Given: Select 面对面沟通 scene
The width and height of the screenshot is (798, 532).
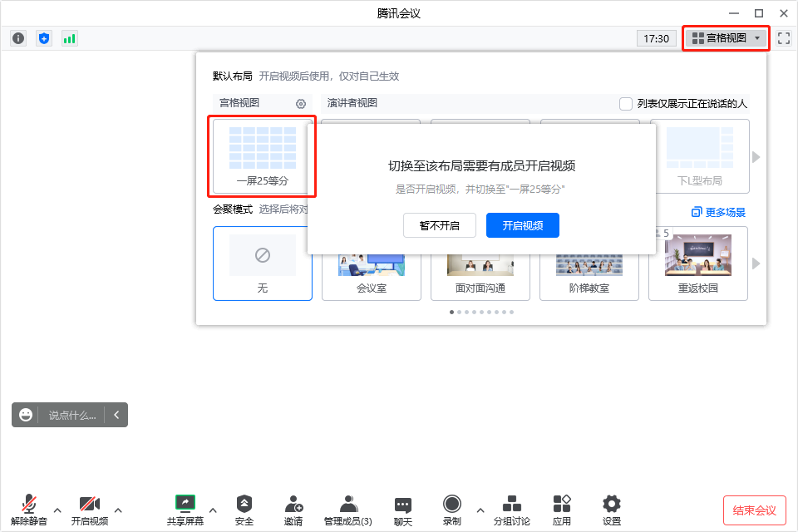Looking at the screenshot, I should click(x=480, y=278).
